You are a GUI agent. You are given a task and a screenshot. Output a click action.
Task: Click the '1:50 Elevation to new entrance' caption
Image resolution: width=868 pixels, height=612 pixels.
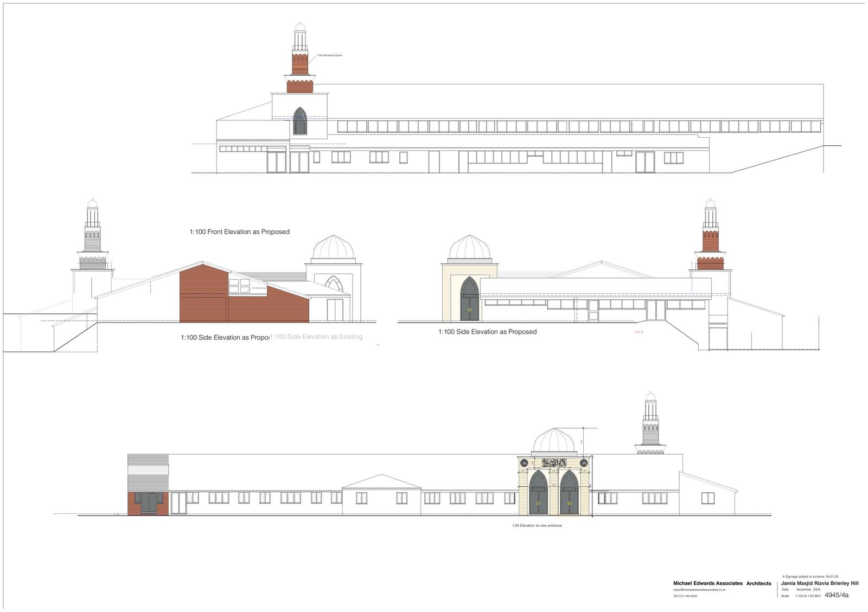tap(537, 525)
